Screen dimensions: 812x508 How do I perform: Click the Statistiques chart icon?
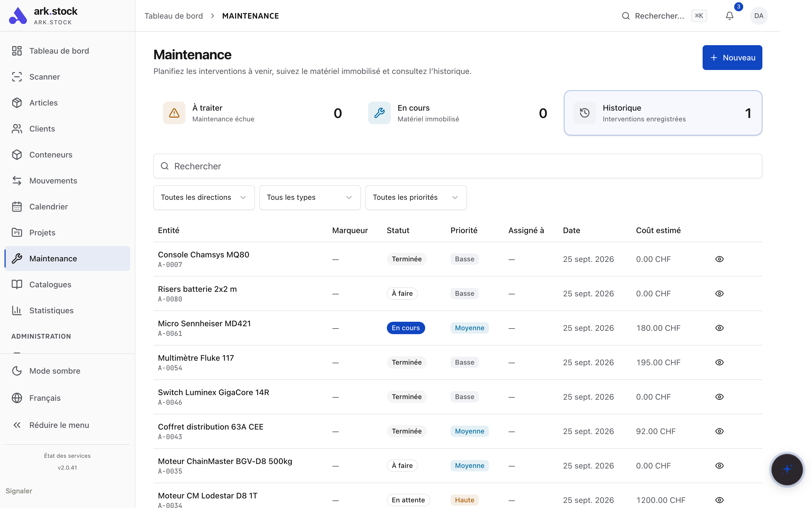pos(17,310)
